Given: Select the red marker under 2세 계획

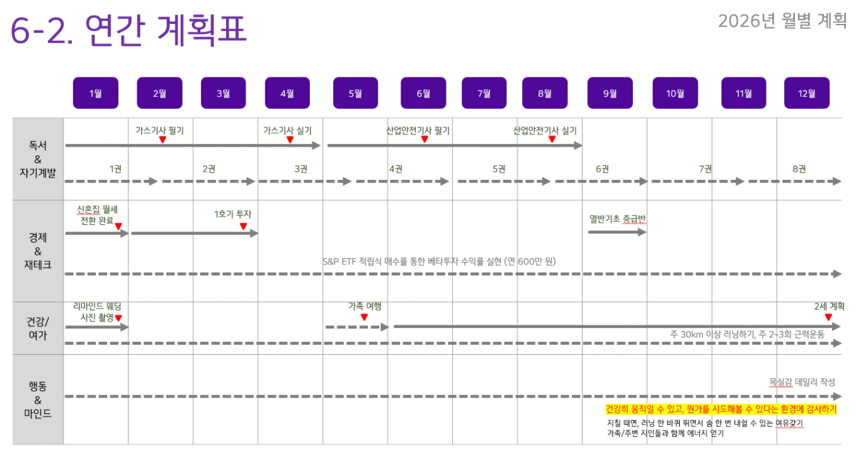Looking at the screenshot, I should 828,318.
